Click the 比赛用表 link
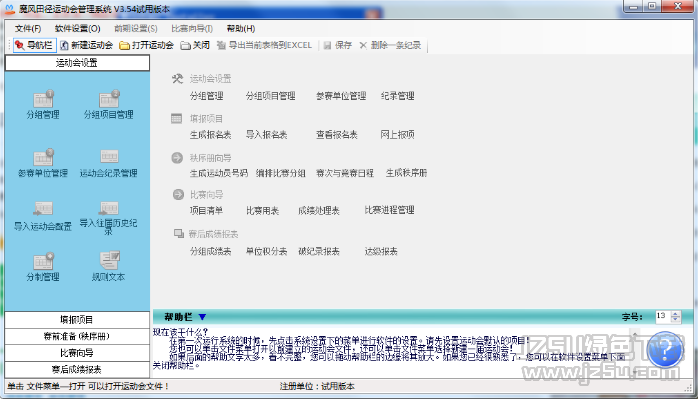 pos(263,210)
